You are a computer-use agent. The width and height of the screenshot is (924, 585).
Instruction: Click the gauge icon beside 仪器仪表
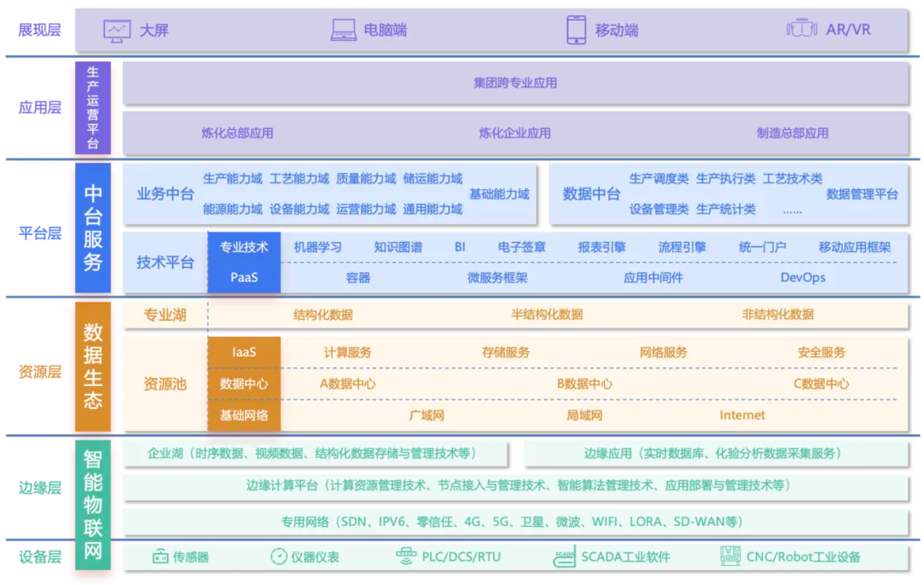[x=279, y=557]
